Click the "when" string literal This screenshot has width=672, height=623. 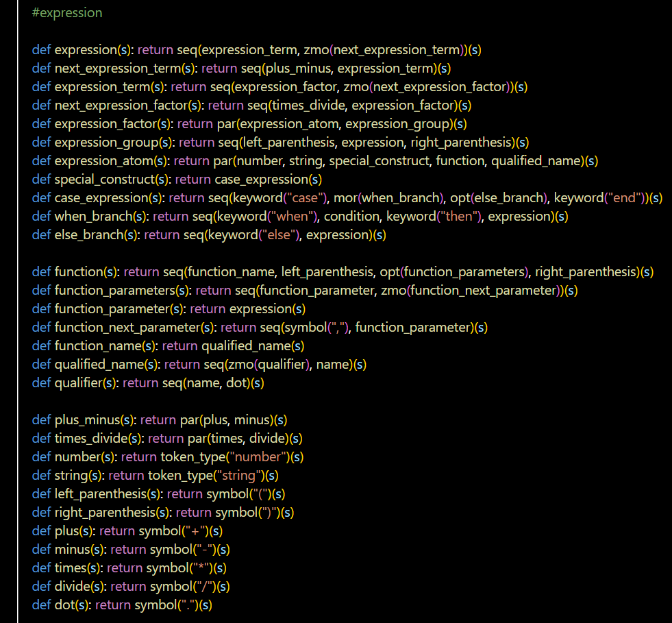pyautogui.click(x=293, y=216)
